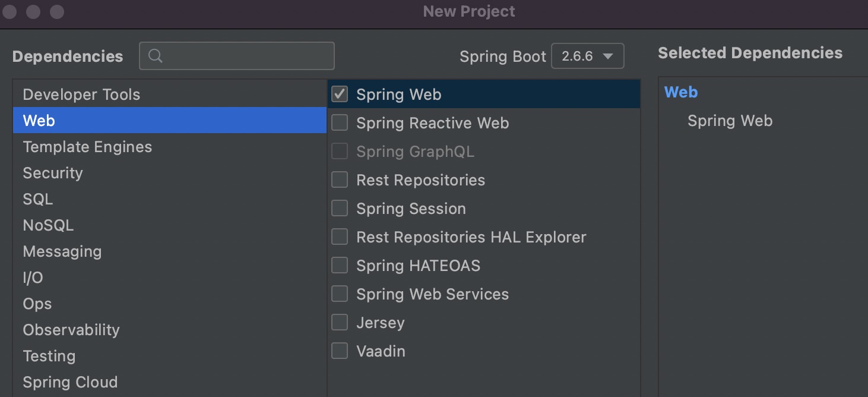Open the Spring Boot version dropdown
The width and height of the screenshot is (868, 397).
point(587,56)
